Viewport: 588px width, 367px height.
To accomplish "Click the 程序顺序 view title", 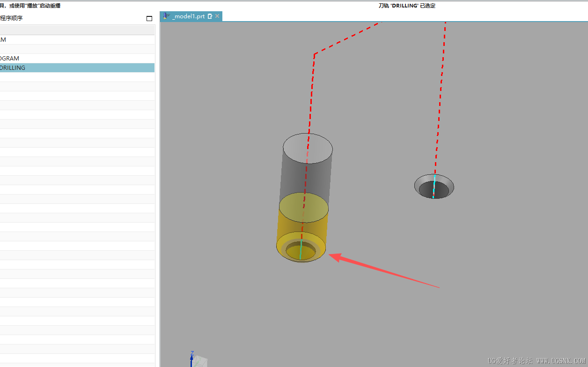I will point(11,18).
